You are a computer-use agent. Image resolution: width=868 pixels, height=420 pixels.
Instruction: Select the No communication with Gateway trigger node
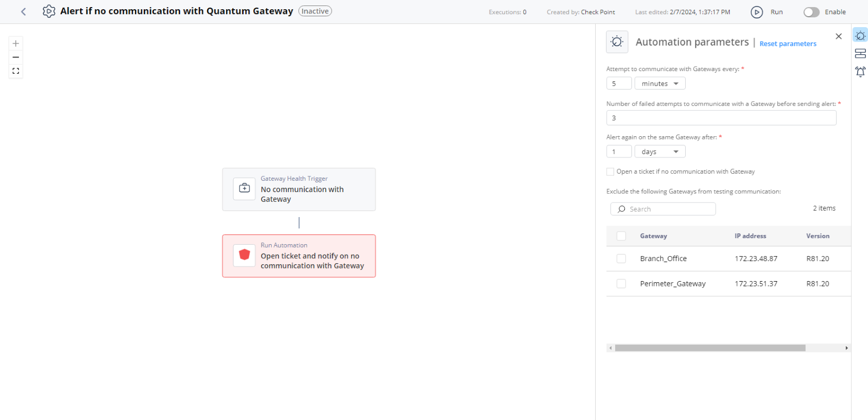(x=299, y=189)
